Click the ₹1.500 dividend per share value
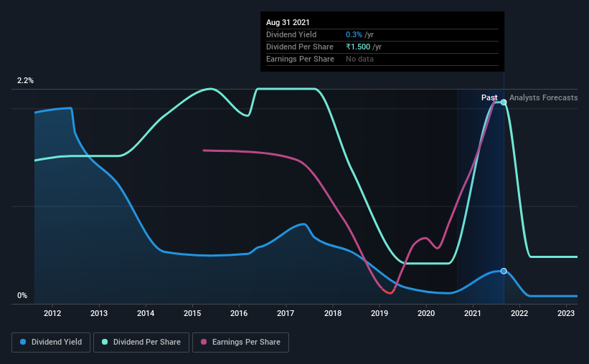Image resolution: width=589 pixels, height=364 pixels. click(358, 47)
